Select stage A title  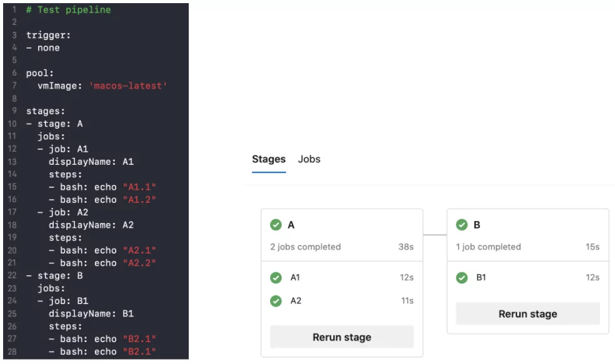pos(291,225)
